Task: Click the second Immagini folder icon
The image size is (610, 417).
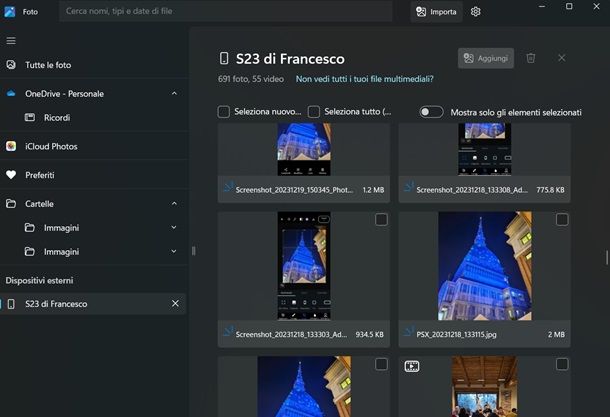Action: 30,252
